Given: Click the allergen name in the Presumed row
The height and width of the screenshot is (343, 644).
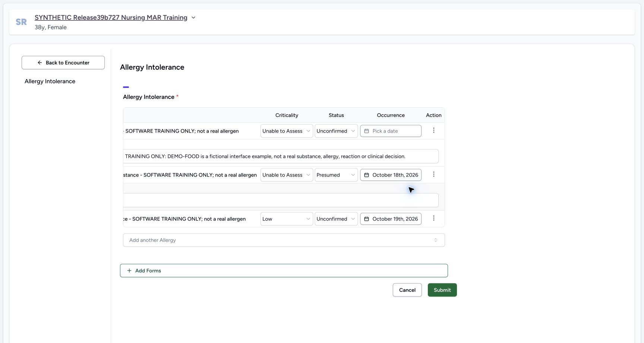Looking at the screenshot, I should pyautogui.click(x=190, y=175).
